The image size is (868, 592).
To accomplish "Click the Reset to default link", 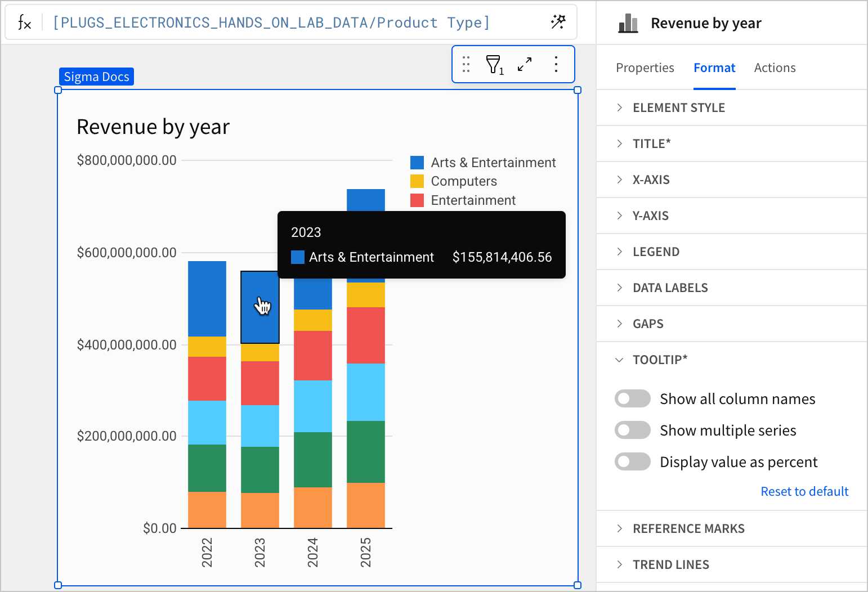I will pos(804,491).
